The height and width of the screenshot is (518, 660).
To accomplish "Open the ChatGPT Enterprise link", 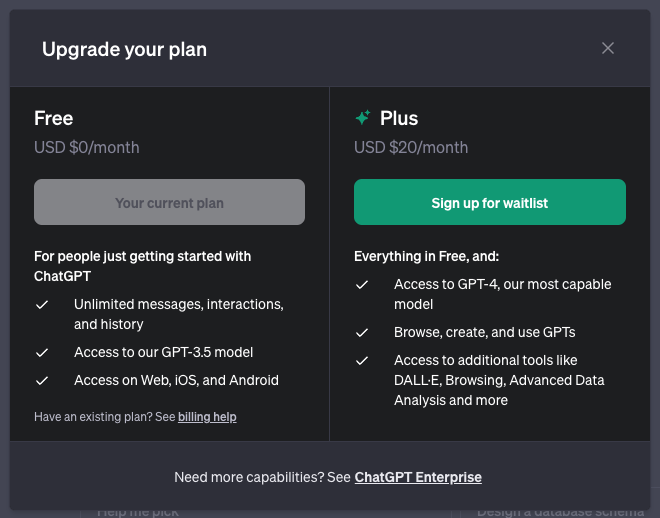I will [418, 477].
